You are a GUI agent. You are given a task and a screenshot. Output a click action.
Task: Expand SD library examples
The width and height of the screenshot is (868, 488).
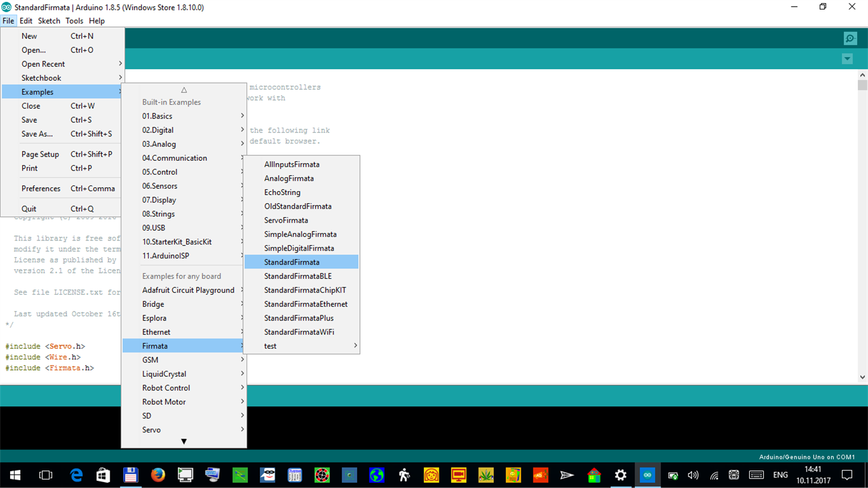click(x=184, y=416)
